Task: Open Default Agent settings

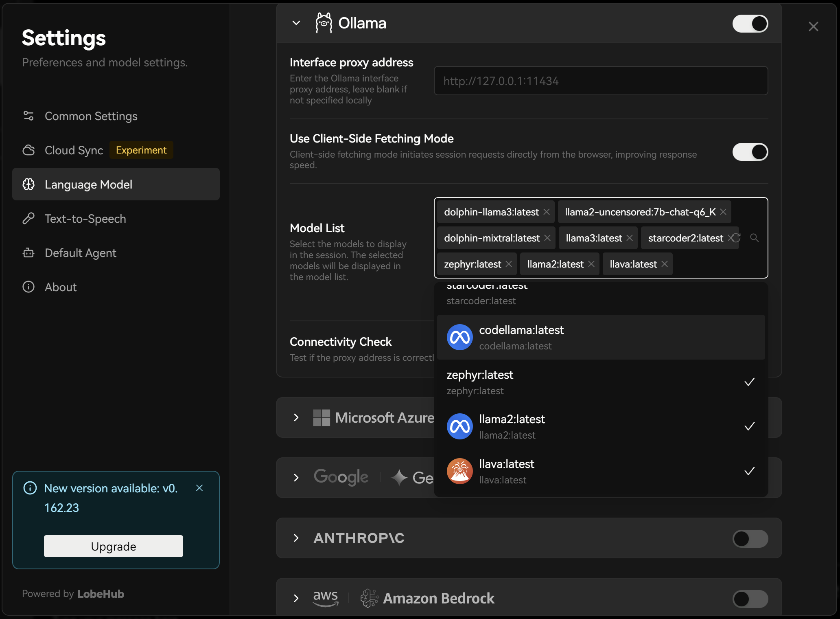Action: tap(116, 253)
